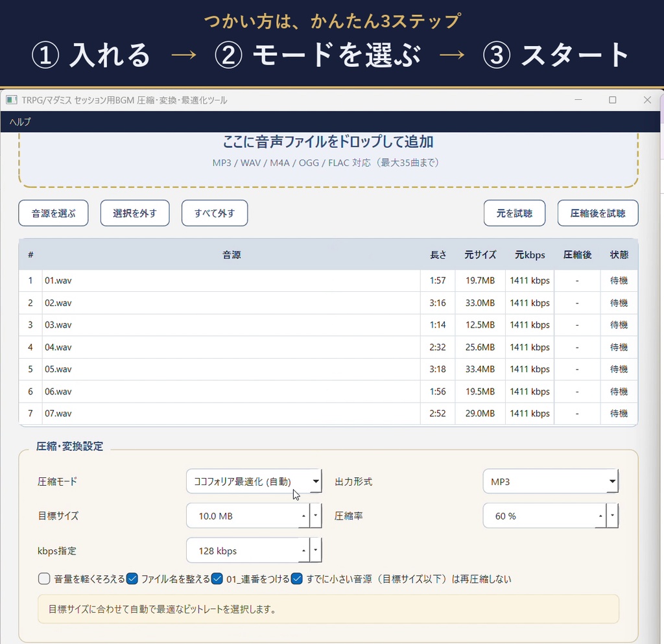Minimize the BGM tool window

[x=578, y=100]
